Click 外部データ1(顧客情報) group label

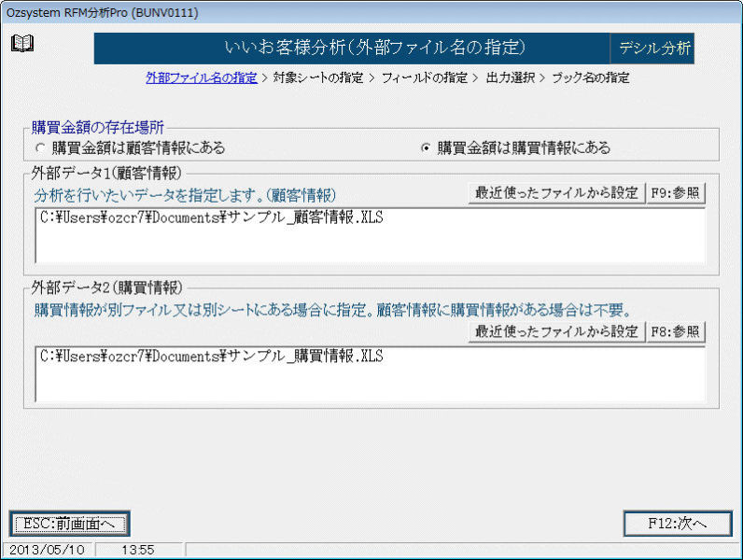pos(106,173)
